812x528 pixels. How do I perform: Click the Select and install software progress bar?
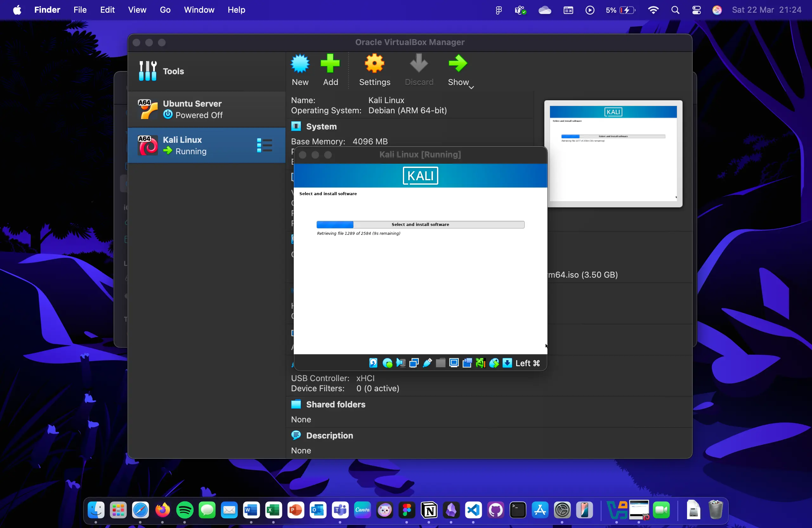(420, 224)
